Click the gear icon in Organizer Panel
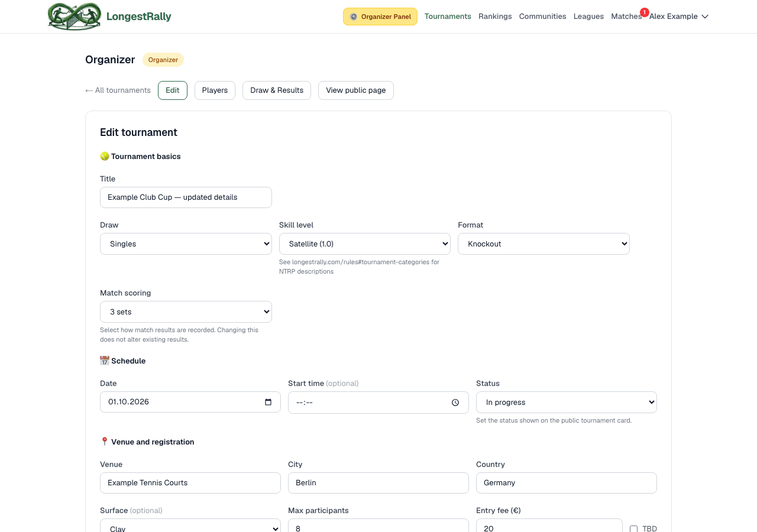The height and width of the screenshot is (532, 757). pos(354,17)
